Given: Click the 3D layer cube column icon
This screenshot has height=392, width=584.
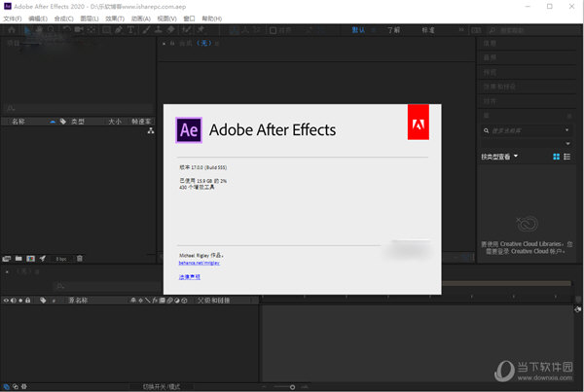Looking at the screenshot, I should [x=184, y=301].
